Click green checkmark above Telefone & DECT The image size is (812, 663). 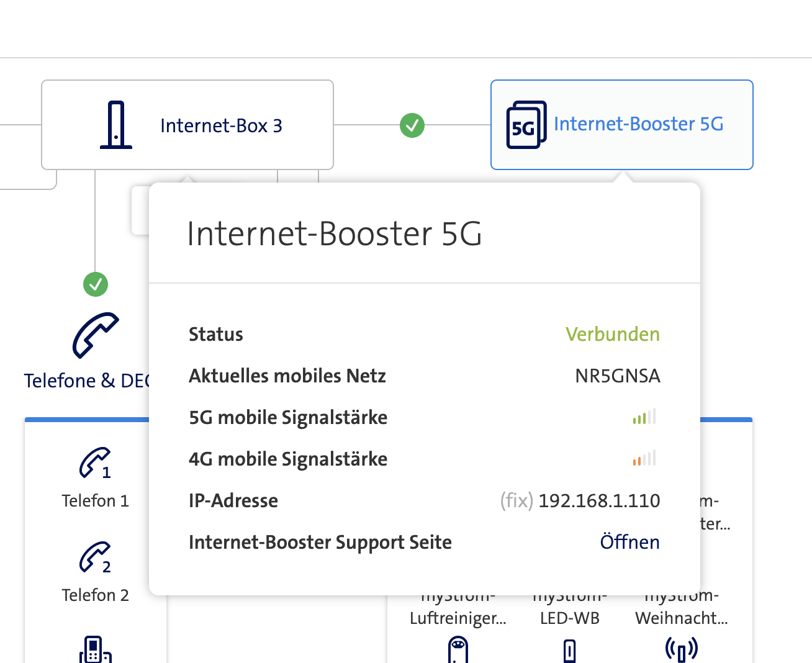(96, 284)
